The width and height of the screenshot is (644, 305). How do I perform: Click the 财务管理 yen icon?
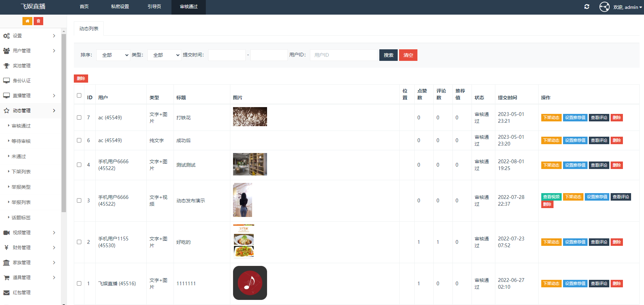[x=6, y=248]
